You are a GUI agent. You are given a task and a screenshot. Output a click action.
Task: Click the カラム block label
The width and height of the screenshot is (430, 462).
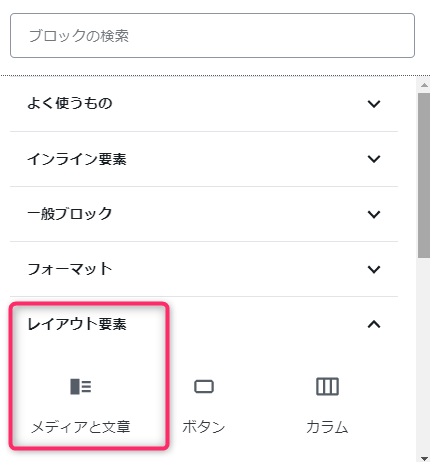327,427
